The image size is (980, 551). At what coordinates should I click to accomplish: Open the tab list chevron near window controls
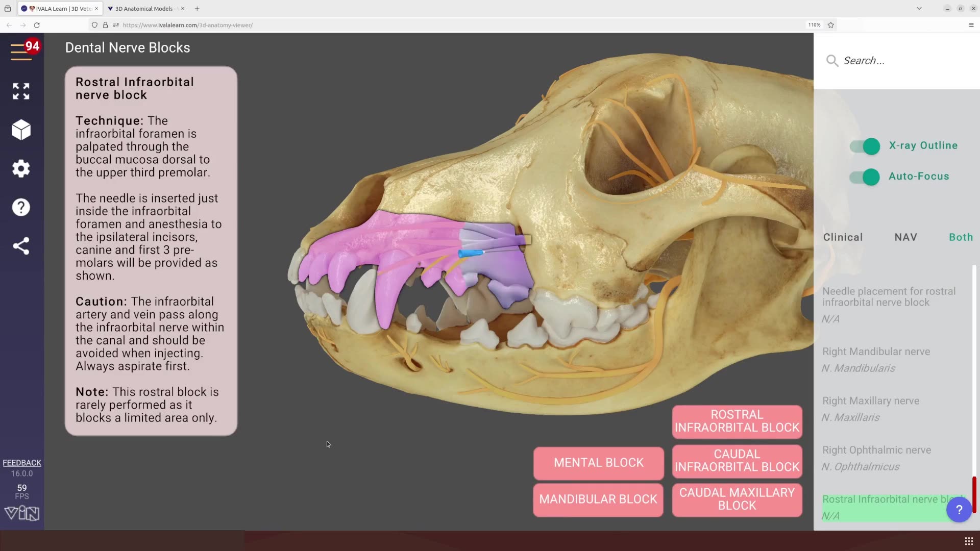click(x=919, y=8)
